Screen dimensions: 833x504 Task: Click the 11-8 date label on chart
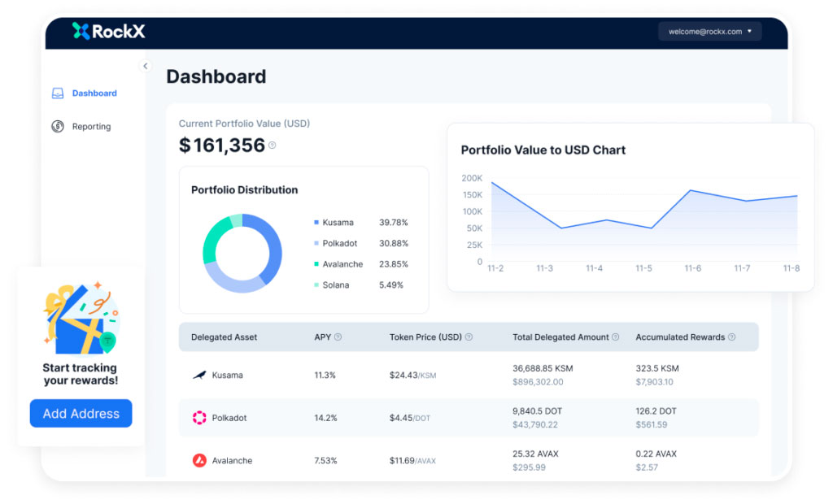coord(791,269)
